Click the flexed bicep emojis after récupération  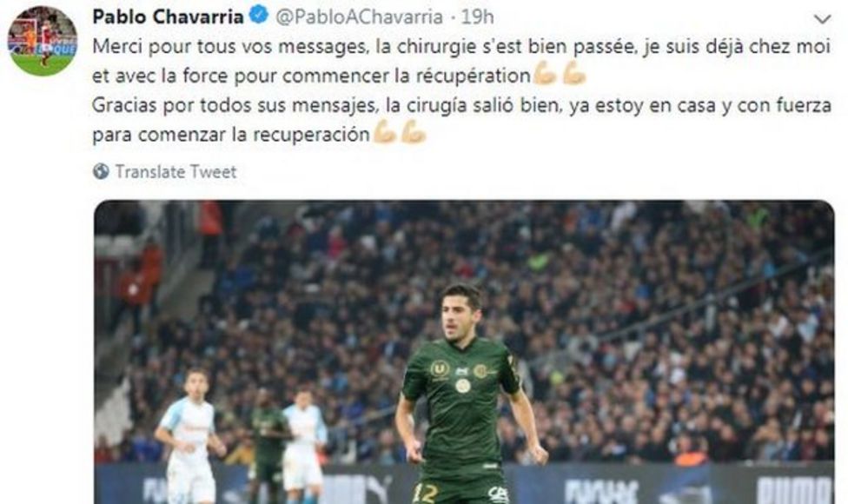click(560, 75)
